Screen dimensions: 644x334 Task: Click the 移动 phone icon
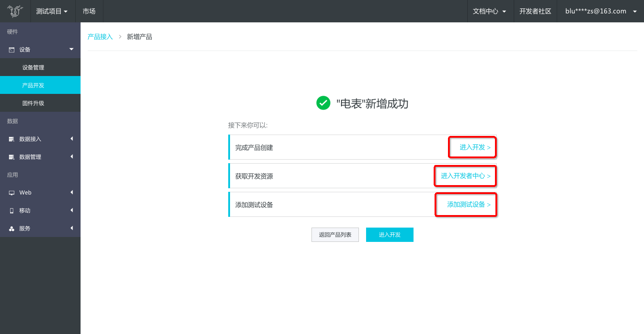[12, 211]
